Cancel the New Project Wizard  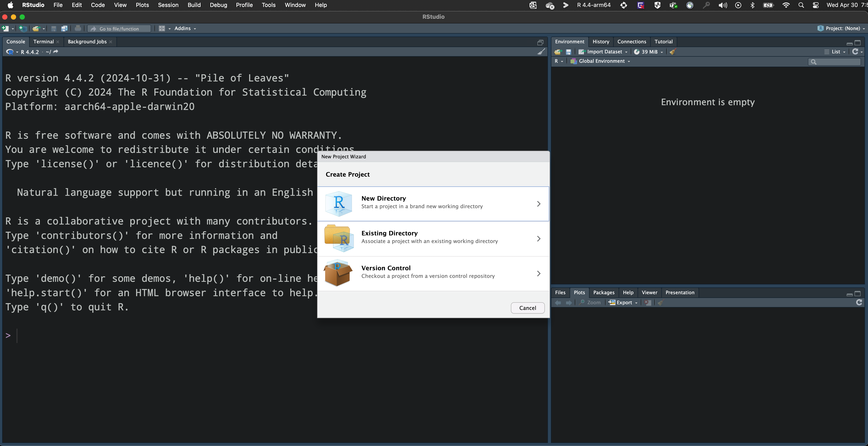coord(527,308)
